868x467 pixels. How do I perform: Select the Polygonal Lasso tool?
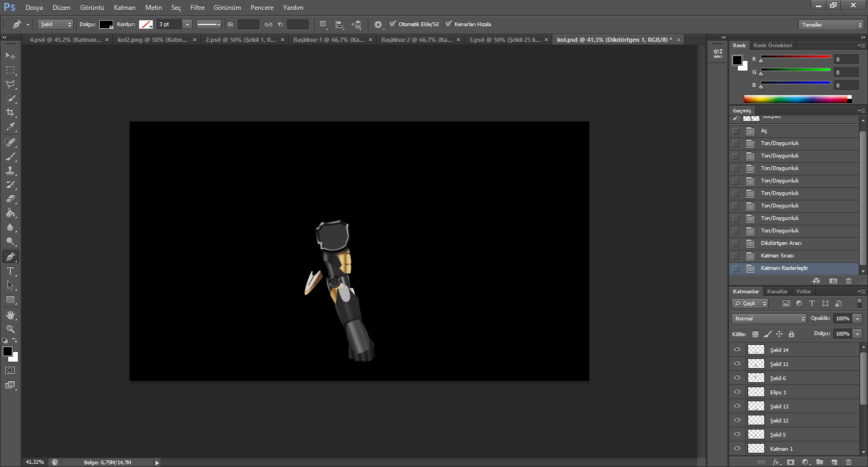(x=10, y=84)
